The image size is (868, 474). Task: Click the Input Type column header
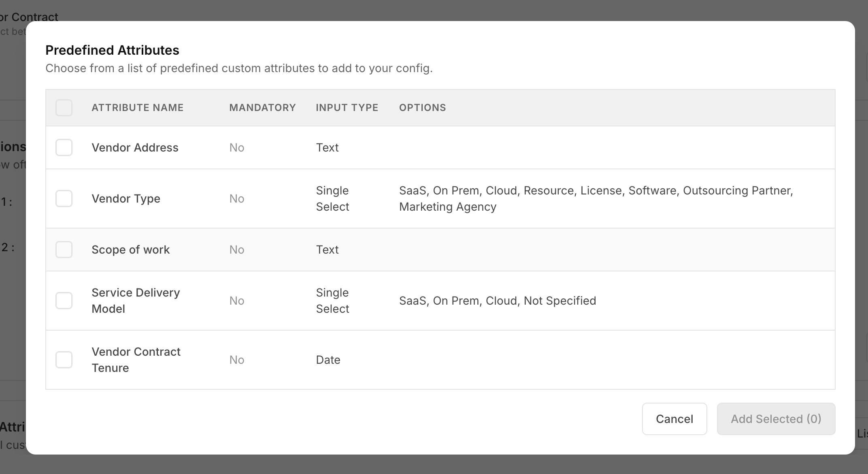tap(347, 108)
